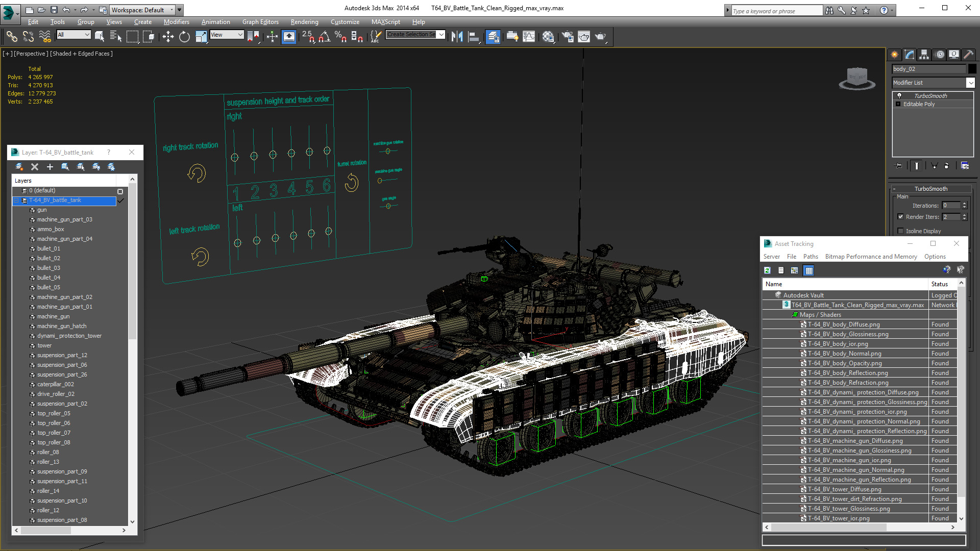Open Paths menu in Asset Tracking

click(811, 257)
